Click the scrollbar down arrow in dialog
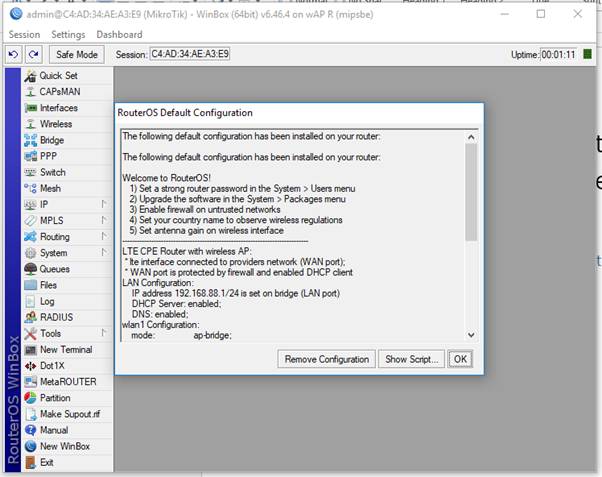 [471, 335]
